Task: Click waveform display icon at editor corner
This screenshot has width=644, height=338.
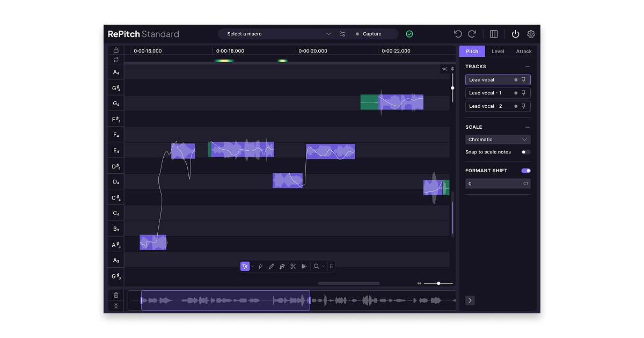Action: click(x=444, y=69)
